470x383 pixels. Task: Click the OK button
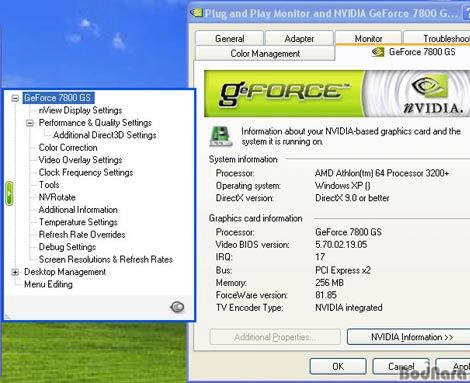click(338, 366)
